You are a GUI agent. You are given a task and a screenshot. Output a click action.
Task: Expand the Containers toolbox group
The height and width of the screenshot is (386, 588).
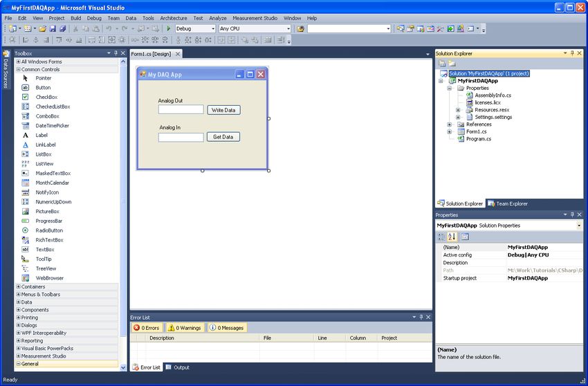tap(19, 286)
